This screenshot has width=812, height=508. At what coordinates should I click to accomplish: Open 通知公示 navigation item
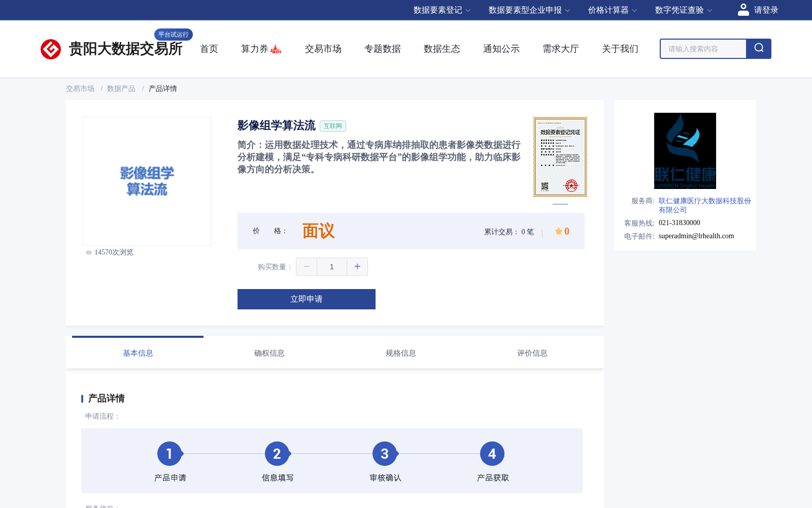(501, 49)
